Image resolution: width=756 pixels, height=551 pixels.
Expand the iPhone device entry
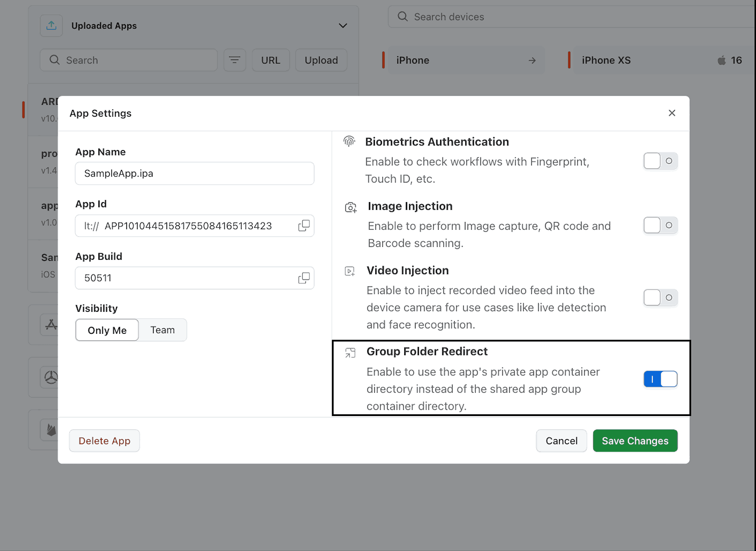532,60
